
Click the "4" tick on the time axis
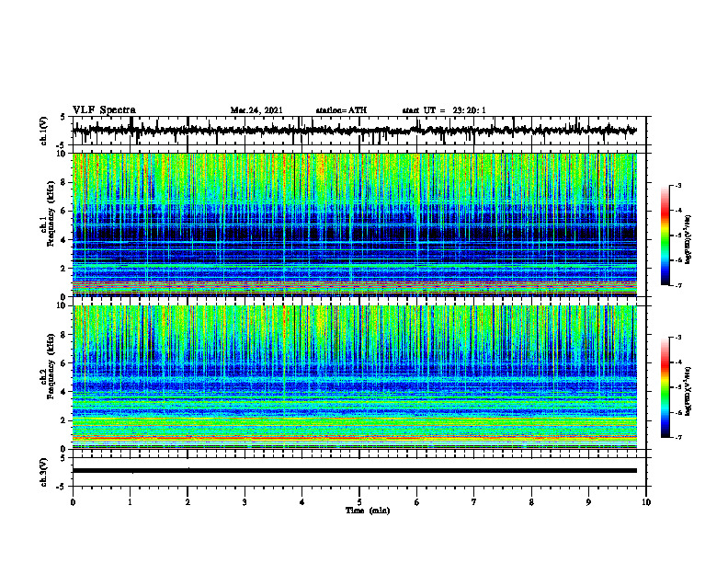point(302,502)
